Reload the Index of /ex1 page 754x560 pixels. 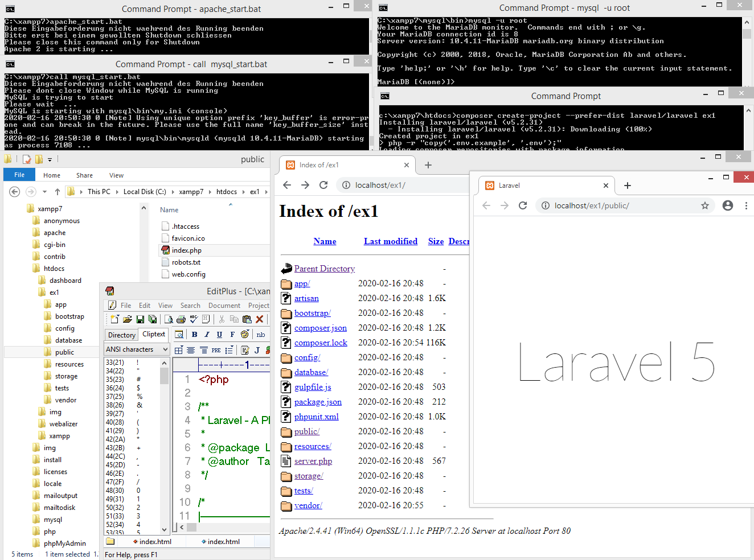323,185
